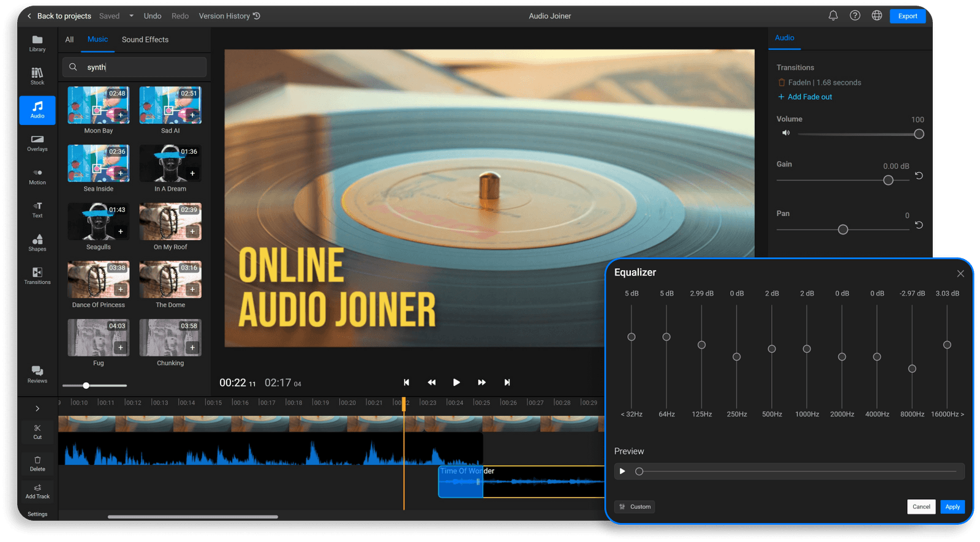Open the Shapes panel
This screenshot has width=980, height=542.
[37, 243]
